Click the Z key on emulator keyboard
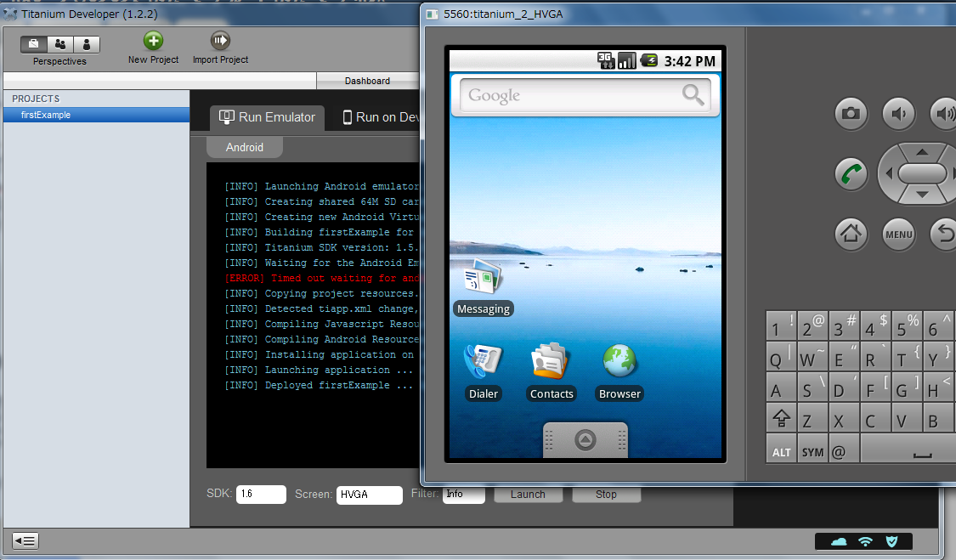Screen dimensions: 956x560 [812, 418]
